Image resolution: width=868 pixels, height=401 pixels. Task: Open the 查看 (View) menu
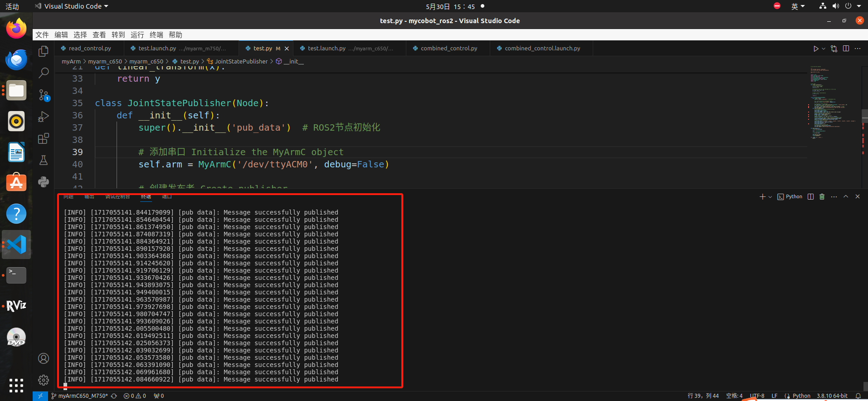[x=99, y=35]
